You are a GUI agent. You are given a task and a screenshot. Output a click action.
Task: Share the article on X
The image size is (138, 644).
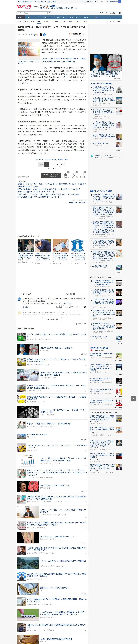pyautogui.click(x=41, y=35)
